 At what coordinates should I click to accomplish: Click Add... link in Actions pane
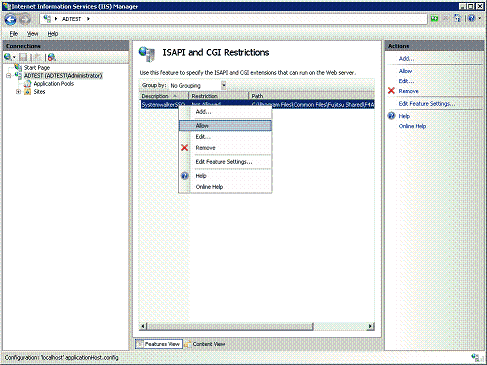pos(406,59)
